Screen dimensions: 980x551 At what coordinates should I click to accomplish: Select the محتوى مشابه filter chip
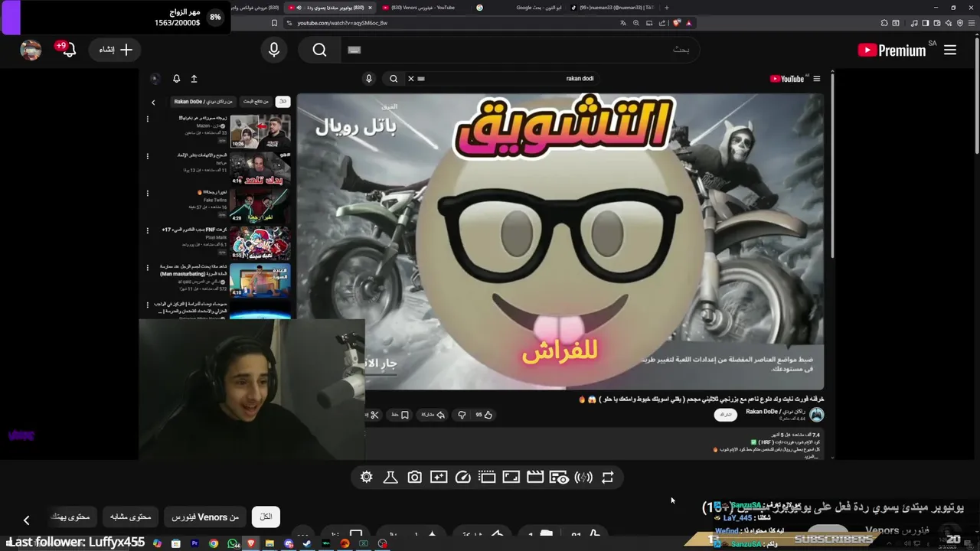(x=130, y=517)
